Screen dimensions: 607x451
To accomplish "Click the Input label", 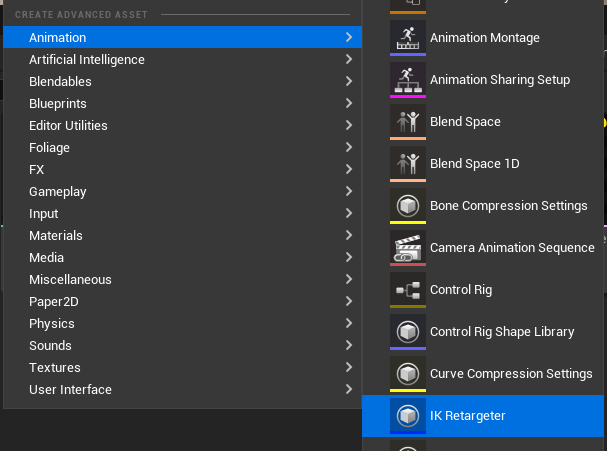I will tap(43, 214).
